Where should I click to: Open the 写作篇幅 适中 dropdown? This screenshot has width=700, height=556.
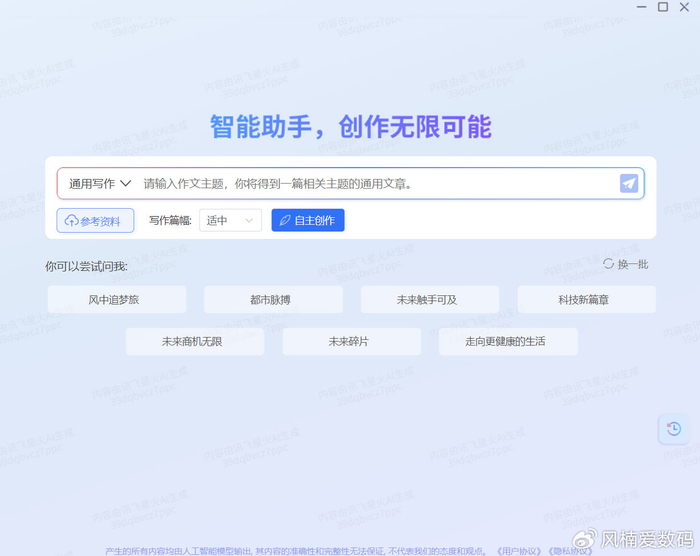pos(230,220)
